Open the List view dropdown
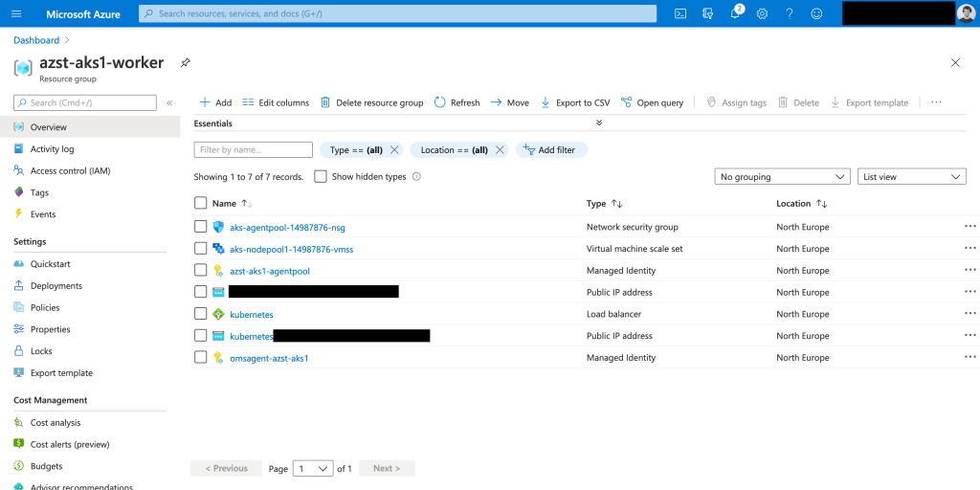 [911, 177]
